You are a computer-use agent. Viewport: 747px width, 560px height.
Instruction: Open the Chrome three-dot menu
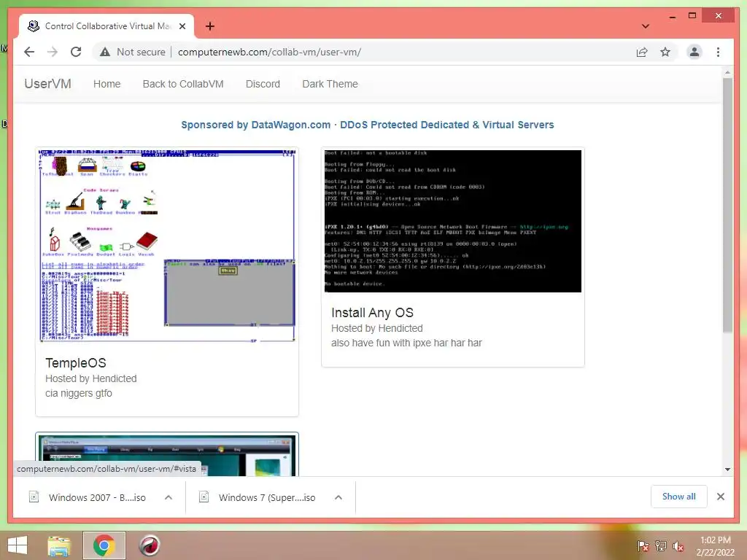pos(718,52)
